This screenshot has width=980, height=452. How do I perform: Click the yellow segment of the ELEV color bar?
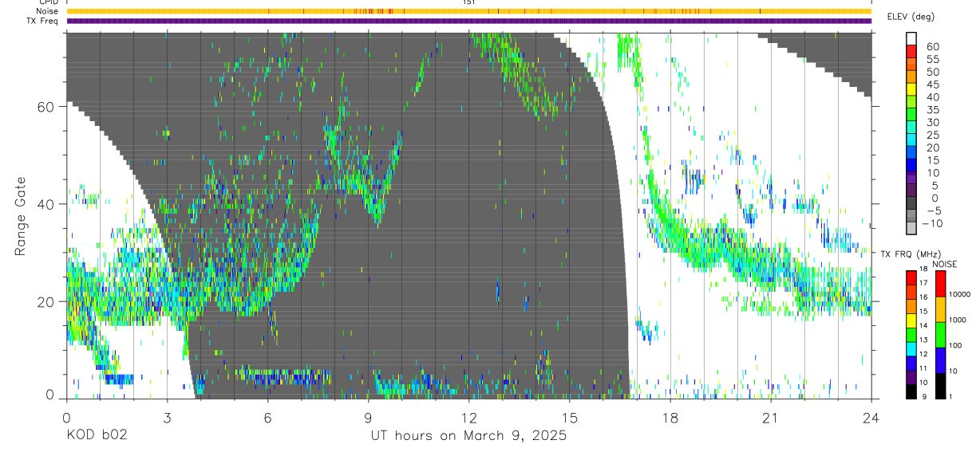pos(911,91)
